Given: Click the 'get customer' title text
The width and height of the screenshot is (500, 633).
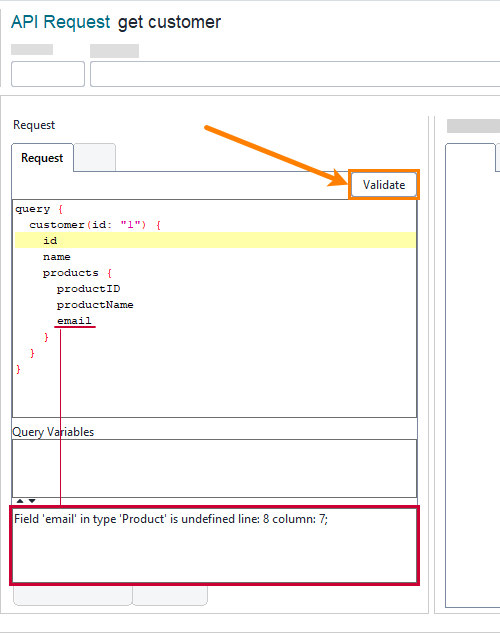Looking at the screenshot, I should 169,22.
